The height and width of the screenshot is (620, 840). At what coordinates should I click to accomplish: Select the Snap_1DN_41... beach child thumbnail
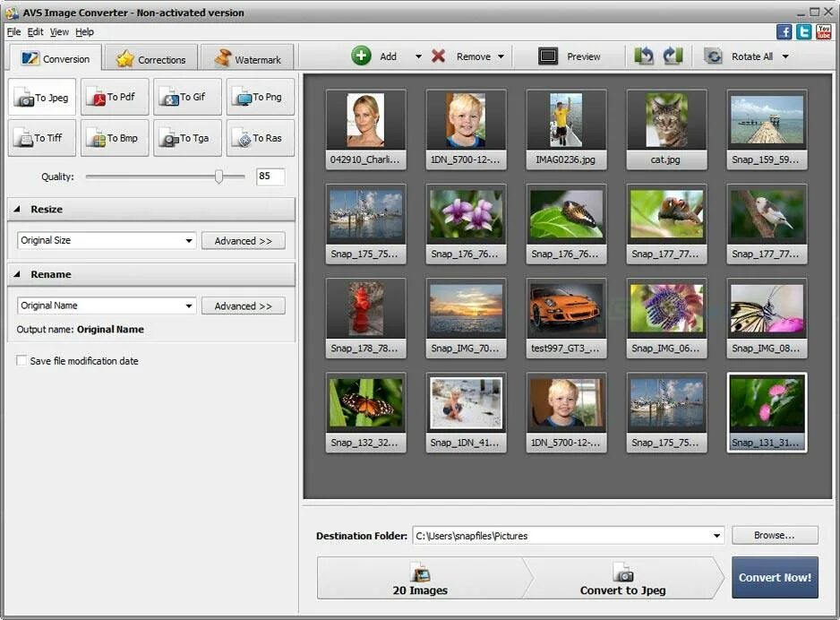pos(466,413)
